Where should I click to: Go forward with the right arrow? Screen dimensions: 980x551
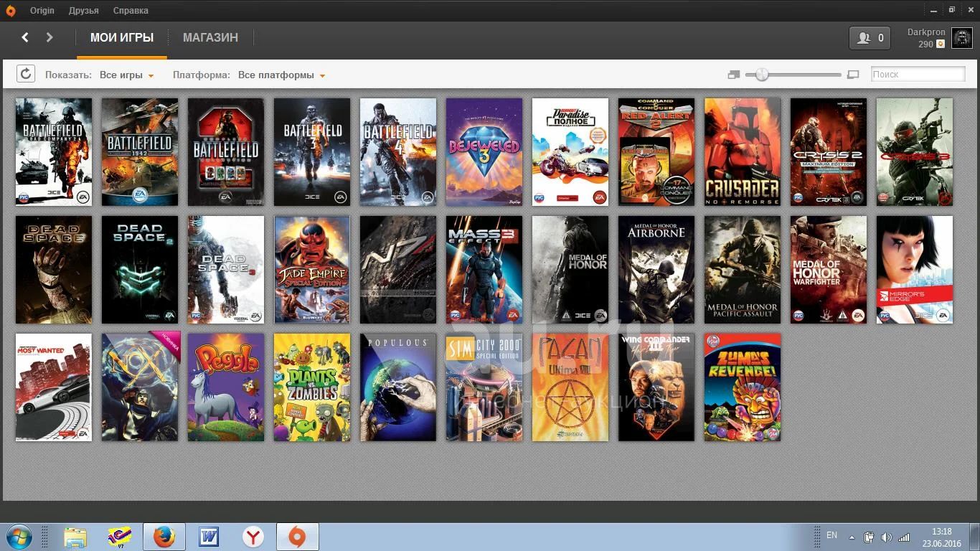50,37
